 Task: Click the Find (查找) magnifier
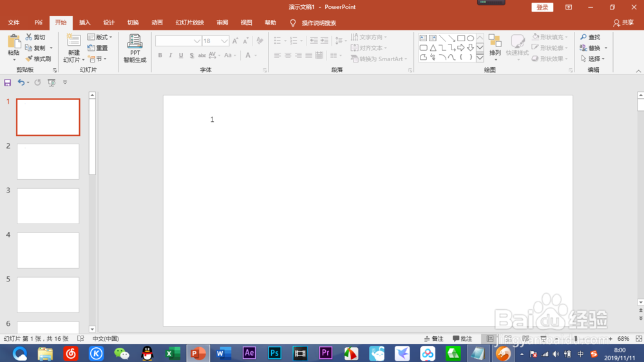pyautogui.click(x=590, y=37)
